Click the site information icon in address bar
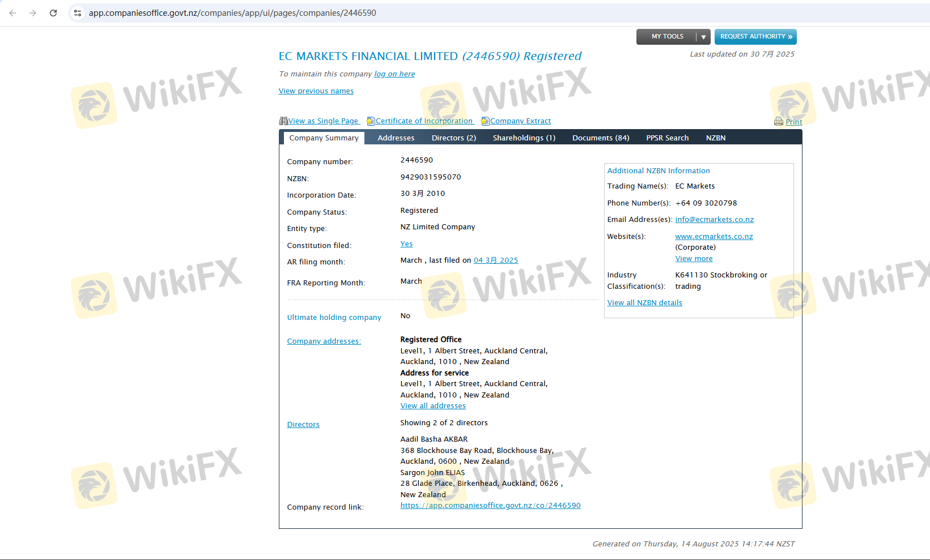Viewport: 930px width, 560px height. point(78,13)
